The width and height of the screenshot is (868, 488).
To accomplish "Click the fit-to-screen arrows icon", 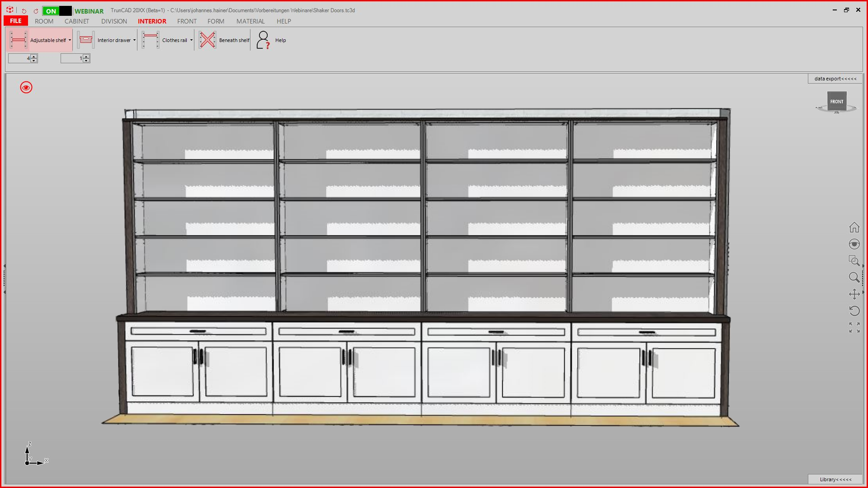I will coord(854,328).
